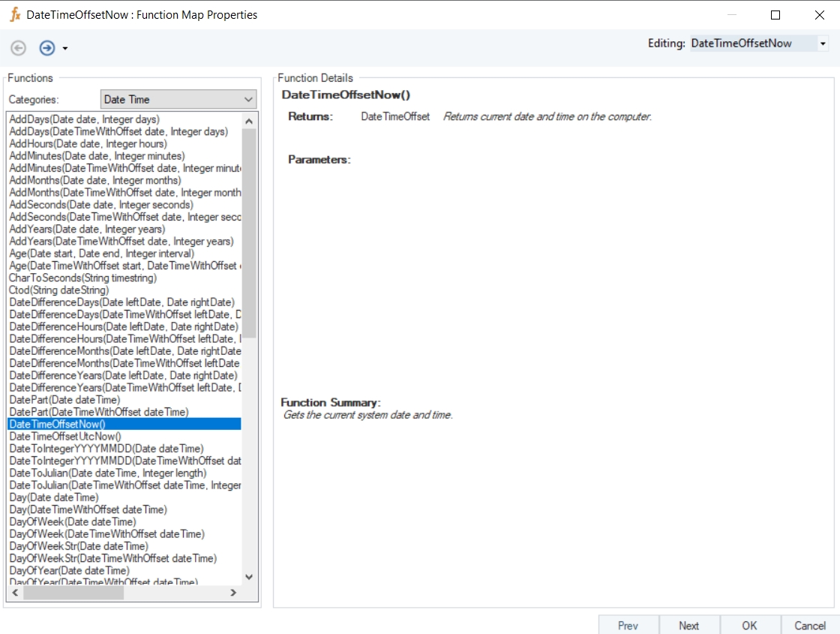Click the Prev button
840x634 pixels.
pyautogui.click(x=628, y=626)
